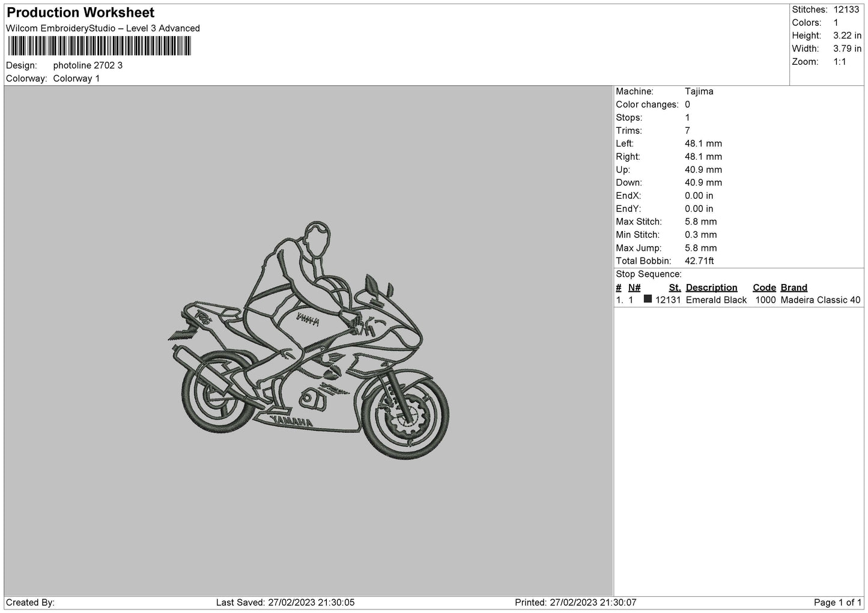868x613 pixels.
Task: Click the motorcycle embroidery design preview
Action: pos(308,340)
